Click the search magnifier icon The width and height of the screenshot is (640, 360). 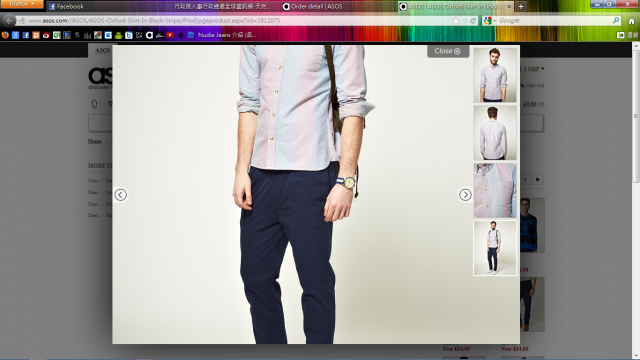[x=616, y=20]
